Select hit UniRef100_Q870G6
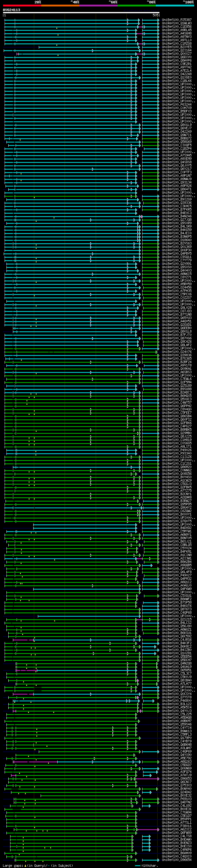 click(177, 338)
